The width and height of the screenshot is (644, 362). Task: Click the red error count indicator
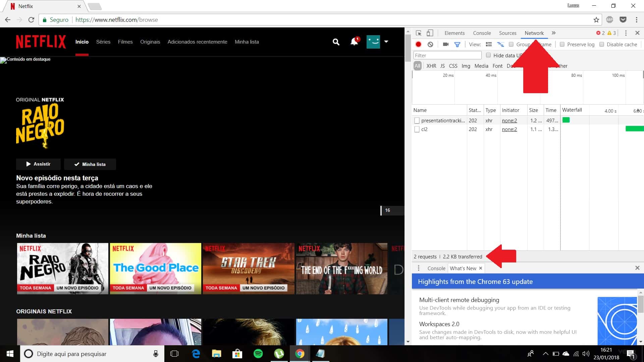[x=600, y=33]
